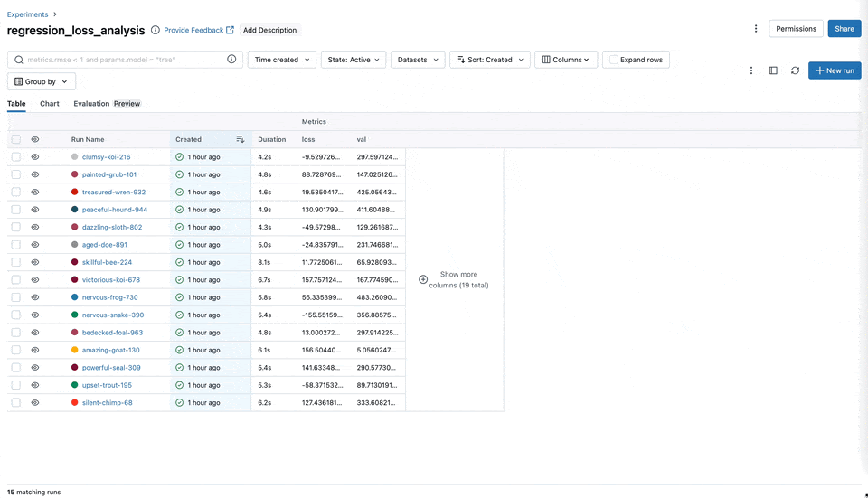Hide the treasured-wren-932 run using eye icon
The image size is (868, 498).
point(35,192)
